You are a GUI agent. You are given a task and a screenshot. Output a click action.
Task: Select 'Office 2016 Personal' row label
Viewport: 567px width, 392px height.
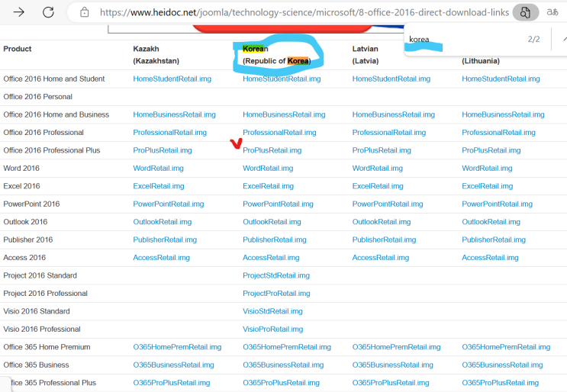[37, 97]
